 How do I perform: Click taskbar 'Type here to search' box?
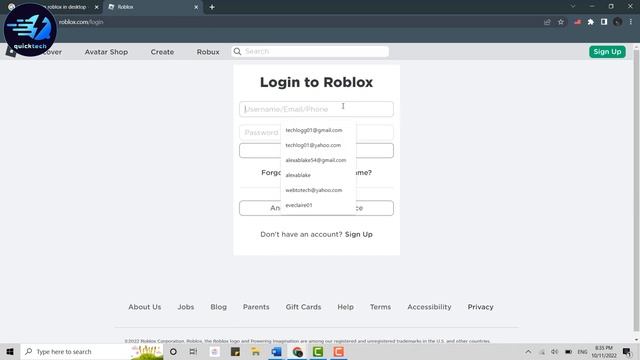92,351
